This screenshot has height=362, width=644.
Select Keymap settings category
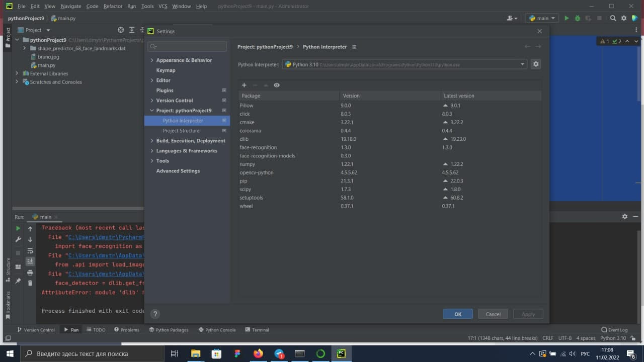pos(166,70)
